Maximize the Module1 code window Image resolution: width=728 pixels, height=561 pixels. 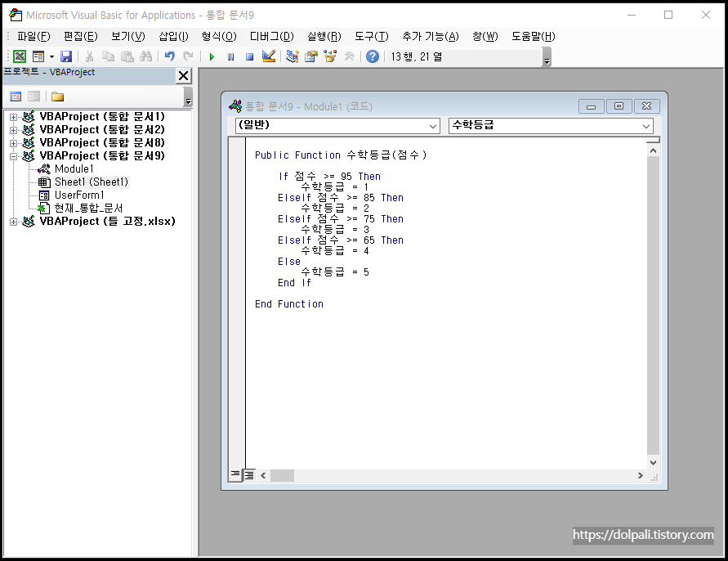pyautogui.click(x=619, y=106)
